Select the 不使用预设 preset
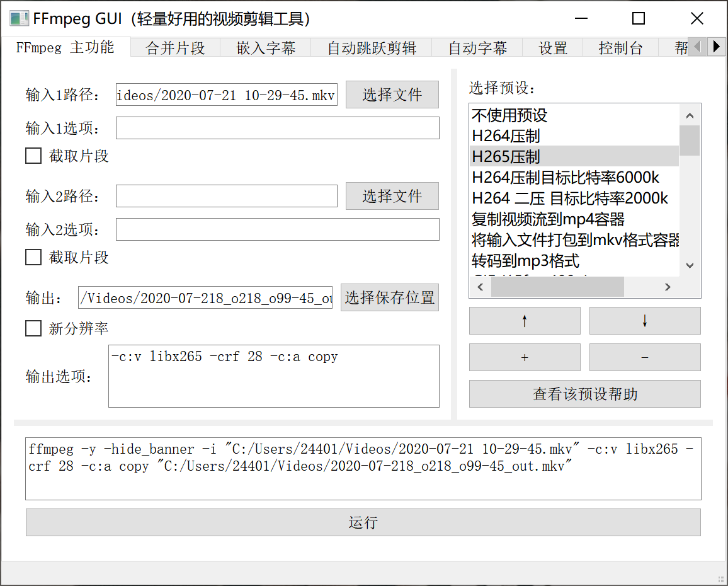728x586 pixels. (x=575, y=115)
